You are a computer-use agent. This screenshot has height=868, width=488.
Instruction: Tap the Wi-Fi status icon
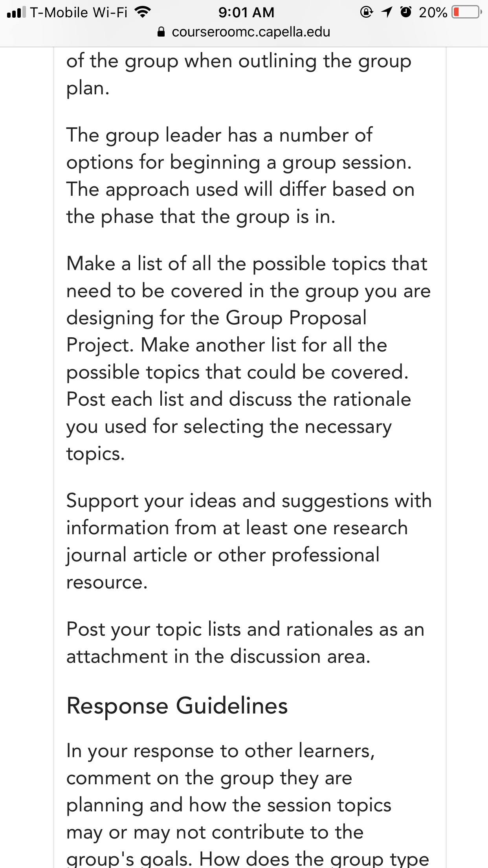[x=143, y=12]
